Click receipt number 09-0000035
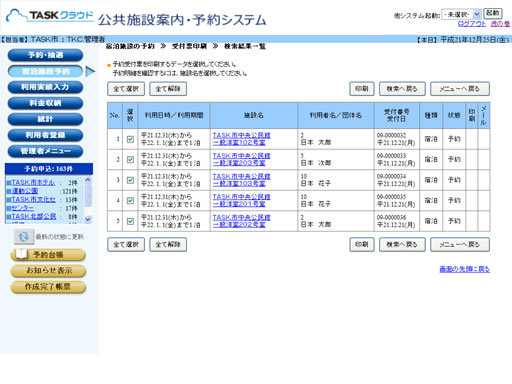 pos(391,197)
